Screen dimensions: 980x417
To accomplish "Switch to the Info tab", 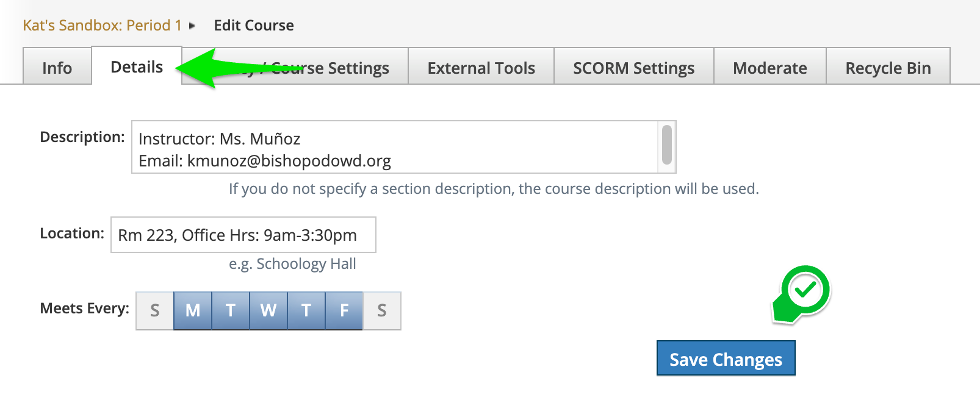I will [x=57, y=68].
